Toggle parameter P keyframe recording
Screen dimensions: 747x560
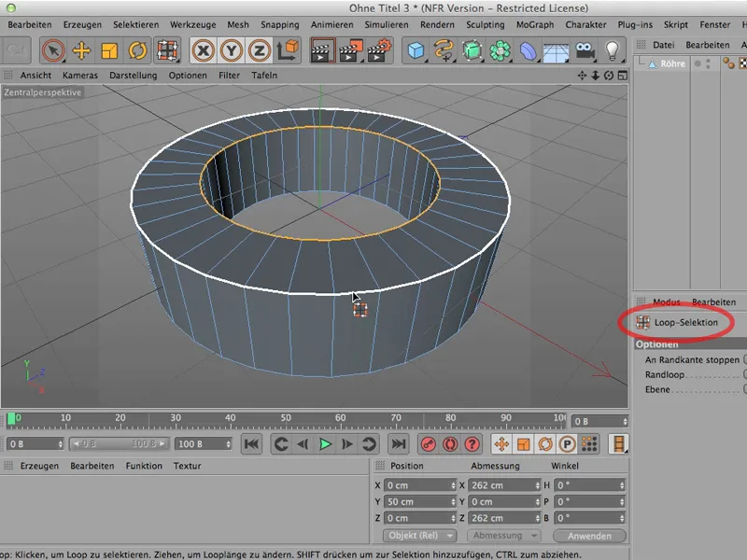tap(567, 444)
